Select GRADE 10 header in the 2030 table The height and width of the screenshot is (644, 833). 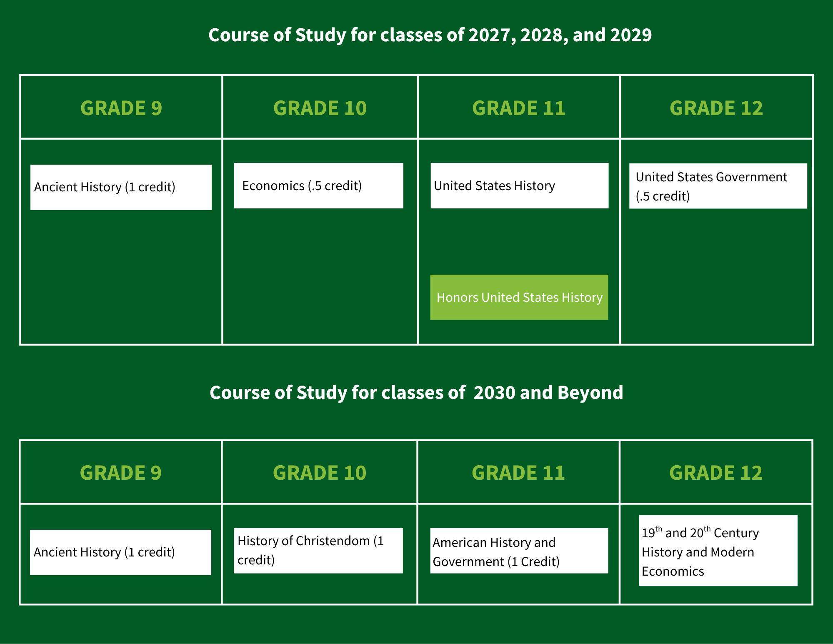point(320,473)
